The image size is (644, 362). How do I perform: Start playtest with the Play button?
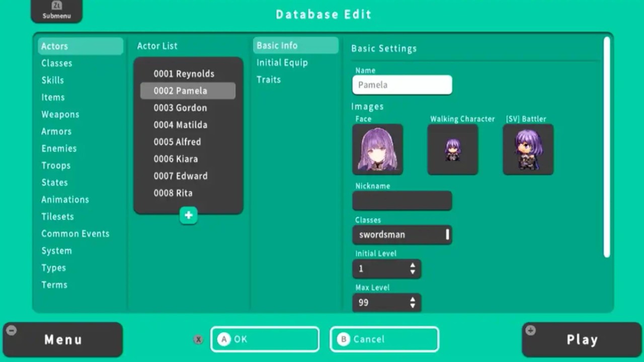tap(582, 340)
